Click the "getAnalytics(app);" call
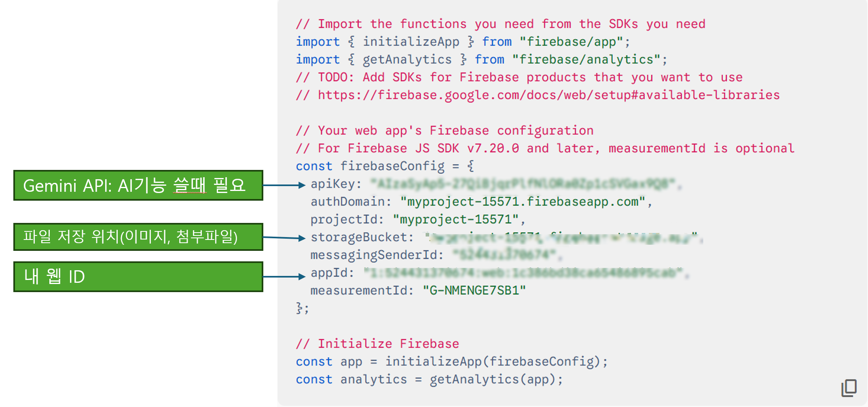Viewport: 868px width, 407px height. tap(496, 380)
